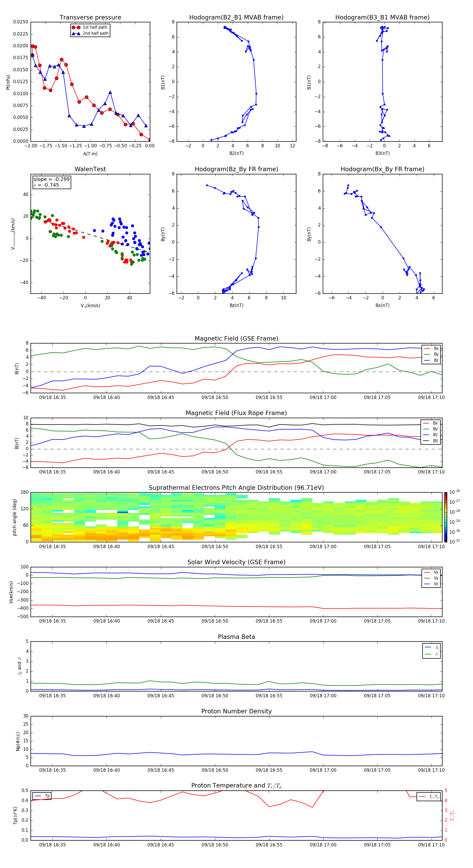Click the 'Te/Tp' legend entry

(429, 796)
